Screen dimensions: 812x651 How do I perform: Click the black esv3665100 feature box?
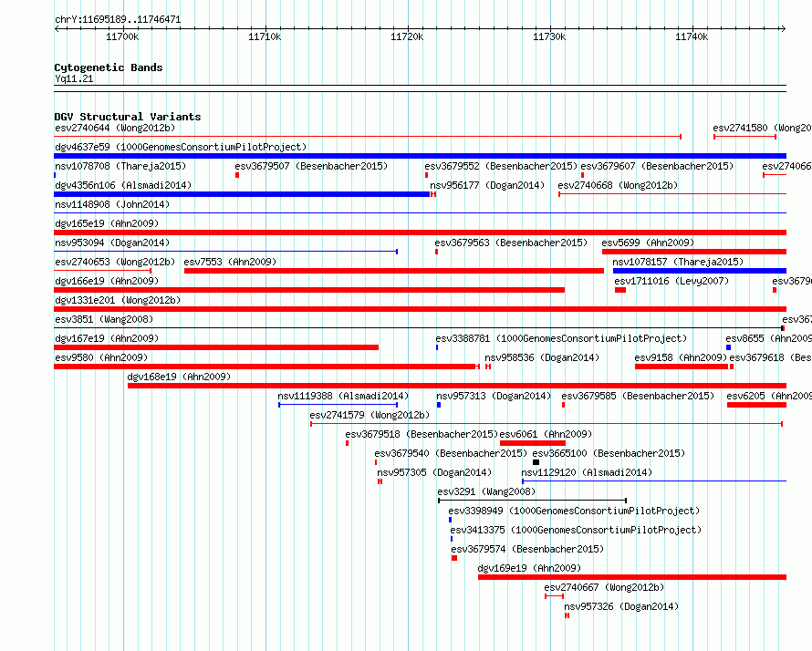pos(536,462)
